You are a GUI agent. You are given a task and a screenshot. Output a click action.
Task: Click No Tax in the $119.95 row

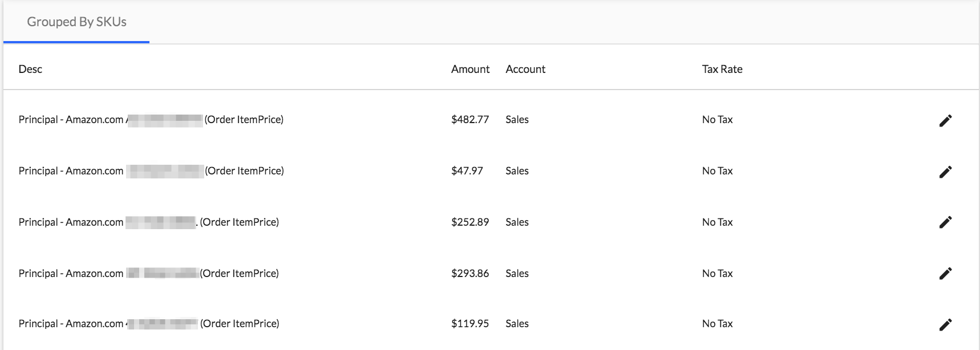718,324
